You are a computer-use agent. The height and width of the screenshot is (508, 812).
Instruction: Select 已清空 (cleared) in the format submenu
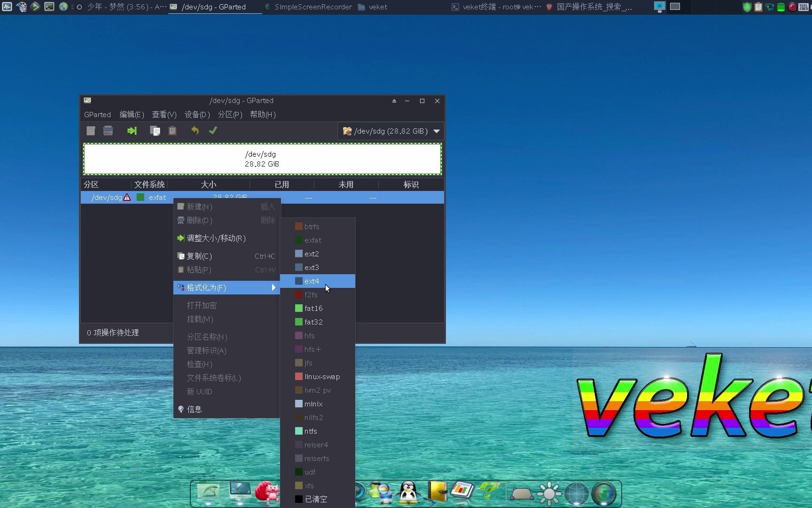pos(318,500)
